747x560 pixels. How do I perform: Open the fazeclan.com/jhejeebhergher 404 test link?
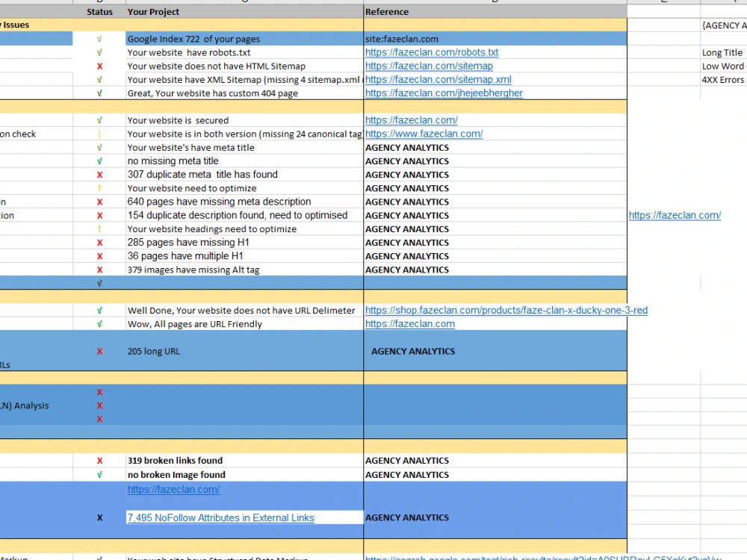[x=444, y=93]
